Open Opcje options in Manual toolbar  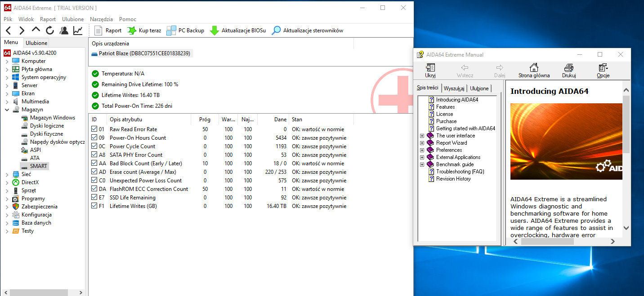[603, 71]
